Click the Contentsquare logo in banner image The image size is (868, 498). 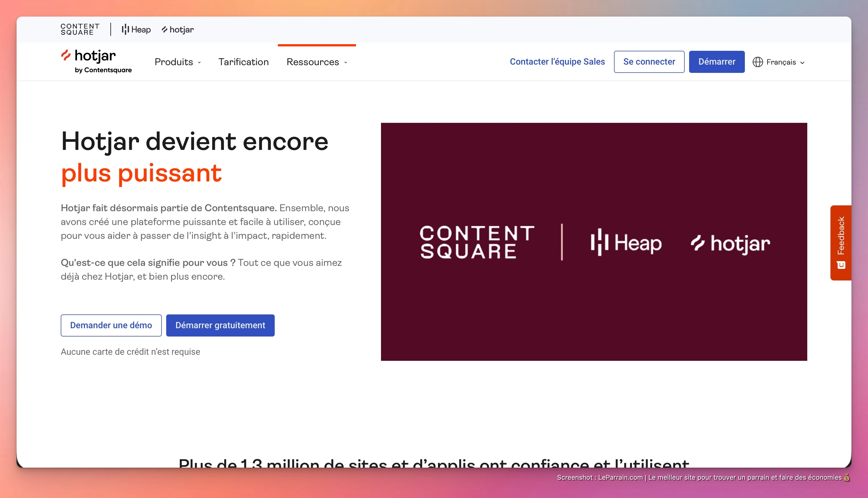[x=477, y=242]
